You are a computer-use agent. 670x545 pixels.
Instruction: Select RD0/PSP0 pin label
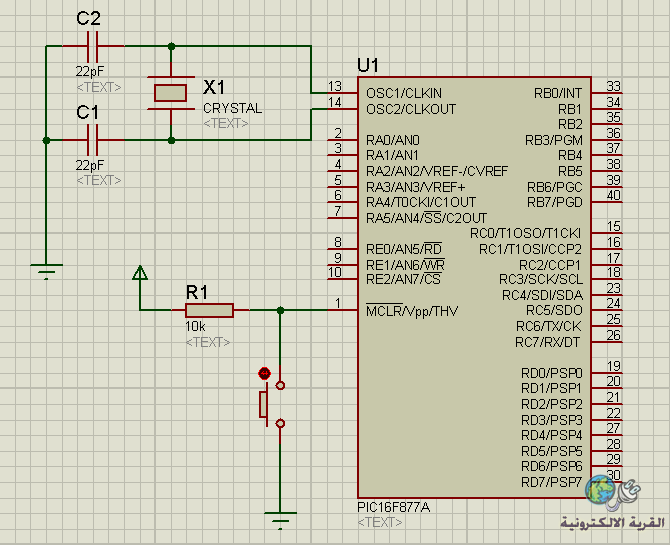click(x=552, y=374)
